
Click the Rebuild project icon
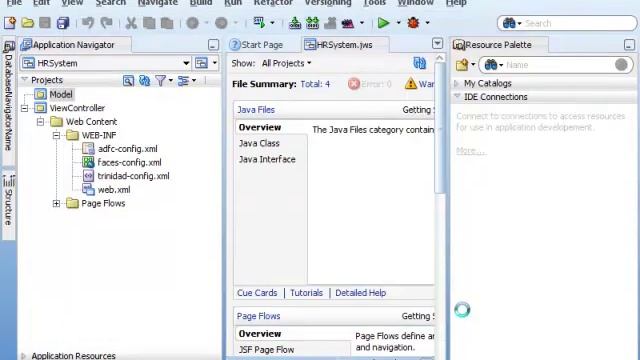pyautogui.click(x=312, y=23)
